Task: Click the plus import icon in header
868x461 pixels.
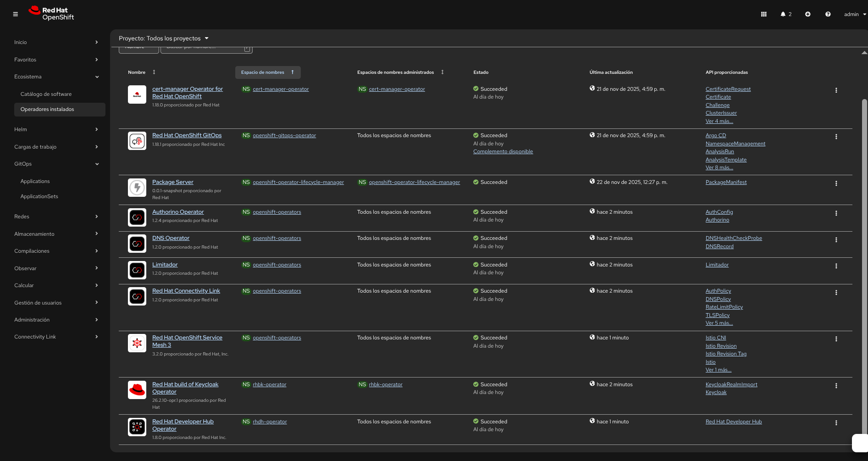Action: pos(807,14)
